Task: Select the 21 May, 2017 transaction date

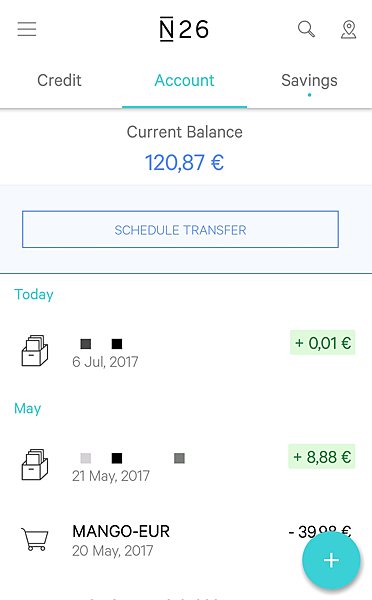Action: click(x=111, y=476)
